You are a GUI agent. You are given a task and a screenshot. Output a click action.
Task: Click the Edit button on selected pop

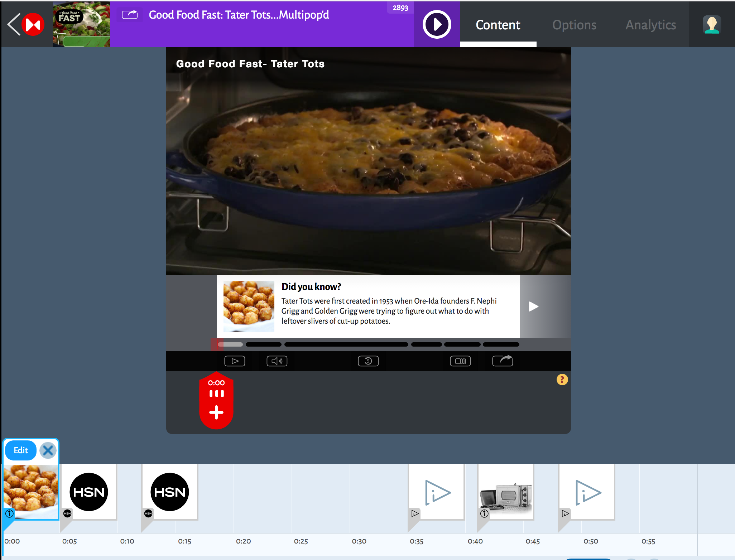pos(21,450)
